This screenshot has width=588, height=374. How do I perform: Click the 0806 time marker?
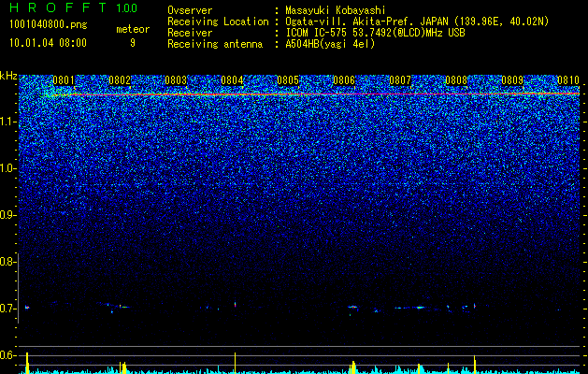pyautogui.click(x=344, y=80)
